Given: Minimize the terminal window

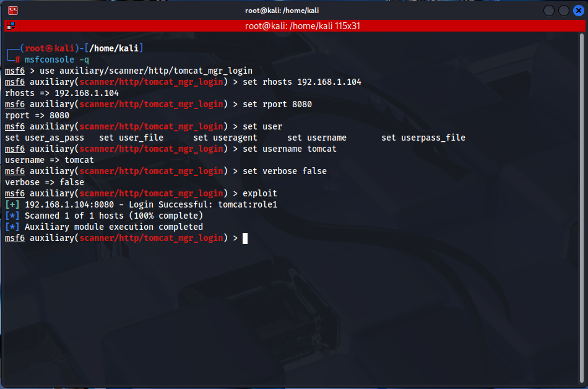Looking at the screenshot, I should tap(548, 11).
